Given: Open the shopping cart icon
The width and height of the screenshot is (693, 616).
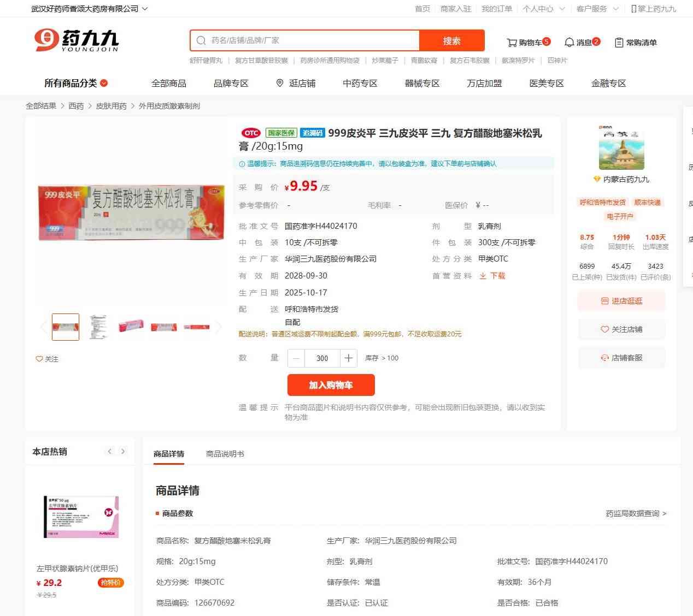Looking at the screenshot, I should (x=512, y=43).
